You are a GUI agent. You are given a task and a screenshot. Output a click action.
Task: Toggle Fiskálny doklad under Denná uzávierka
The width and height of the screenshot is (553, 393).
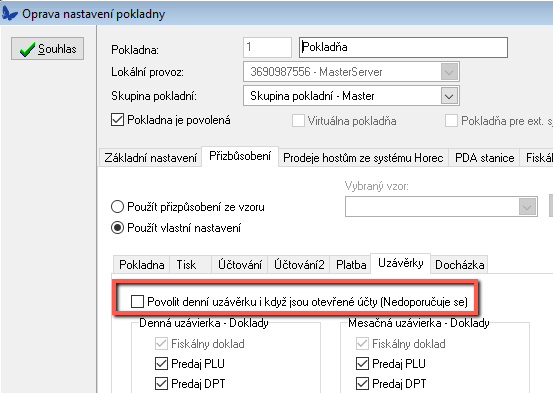coord(161,344)
